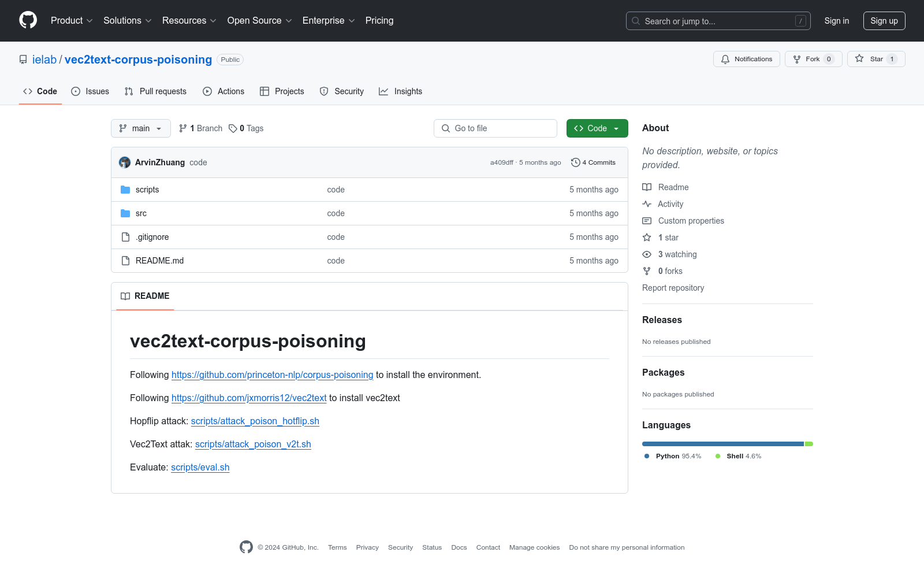Switch to the Security tab

342,91
